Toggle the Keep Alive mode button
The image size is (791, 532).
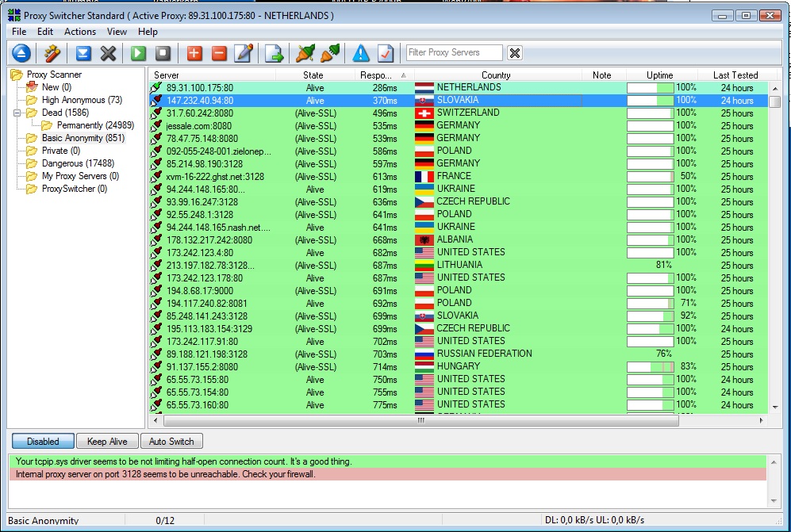click(x=107, y=442)
